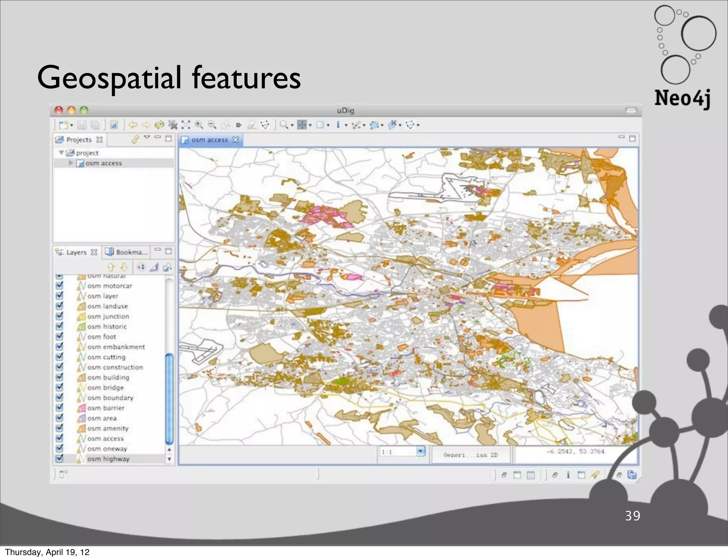Click the Back yellow arrow icon

pyautogui.click(x=133, y=125)
